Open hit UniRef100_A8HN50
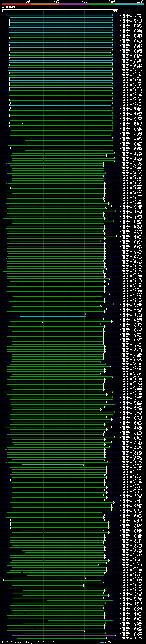 pyautogui.click(x=131, y=15)
